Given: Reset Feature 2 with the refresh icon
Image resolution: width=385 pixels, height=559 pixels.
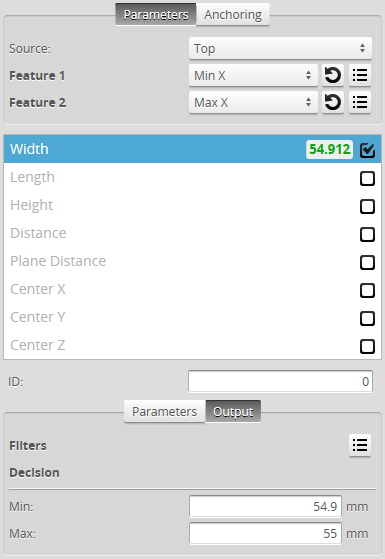Looking at the screenshot, I should click(x=333, y=102).
